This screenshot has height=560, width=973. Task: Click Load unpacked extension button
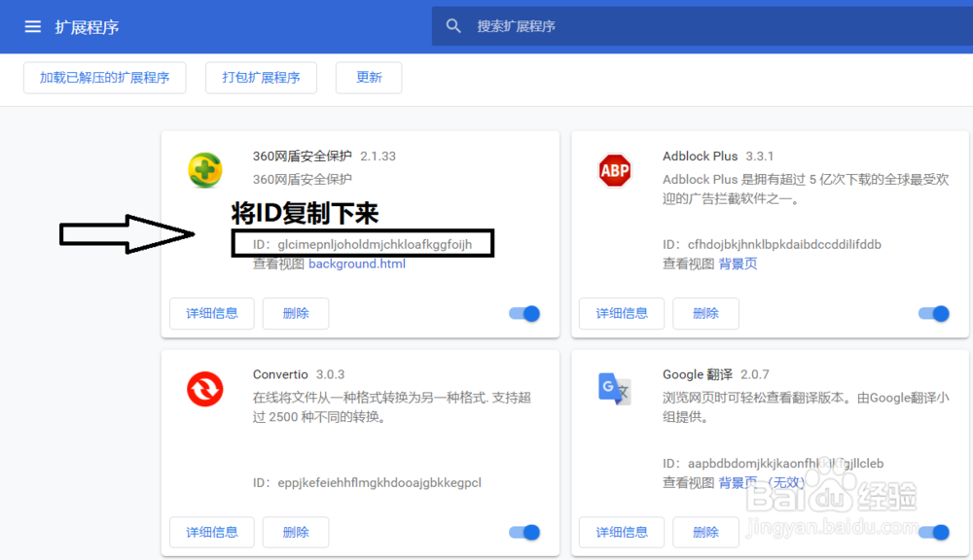105,78
